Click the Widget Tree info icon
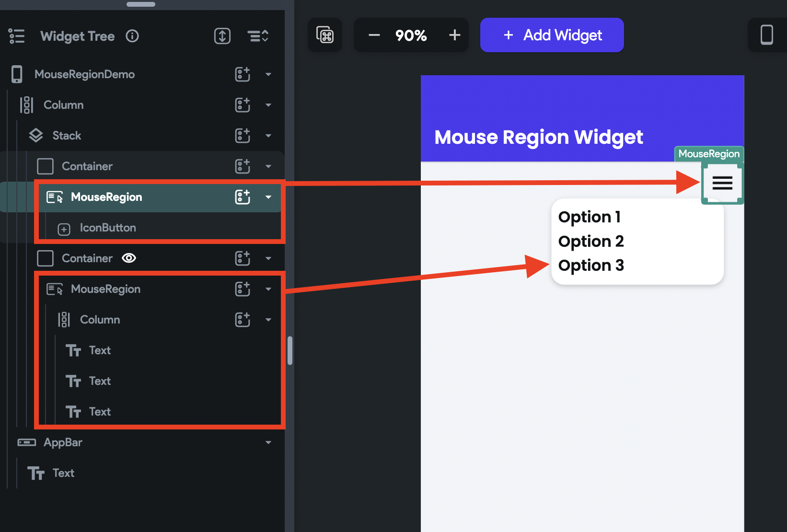This screenshot has height=532, width=787. (x=132, y=36)
